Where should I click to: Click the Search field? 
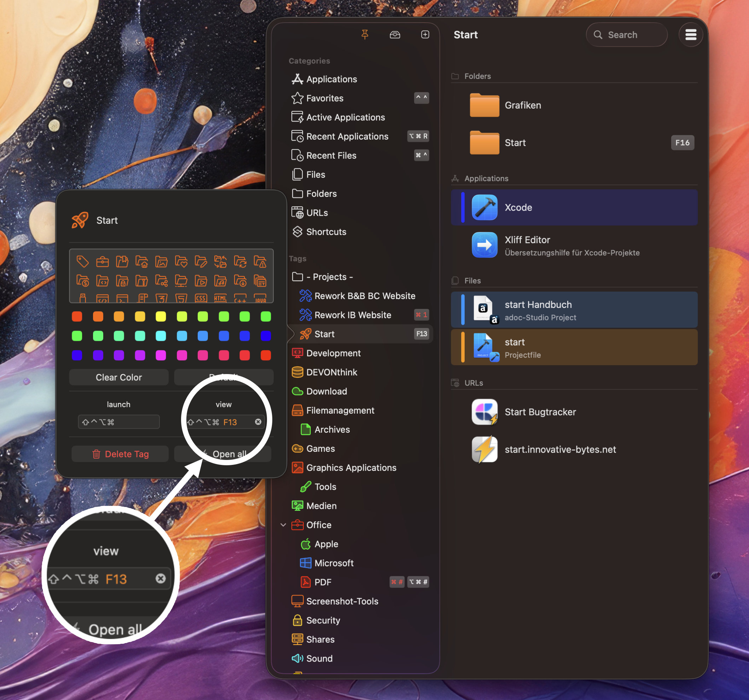click(x=627, y=35)
